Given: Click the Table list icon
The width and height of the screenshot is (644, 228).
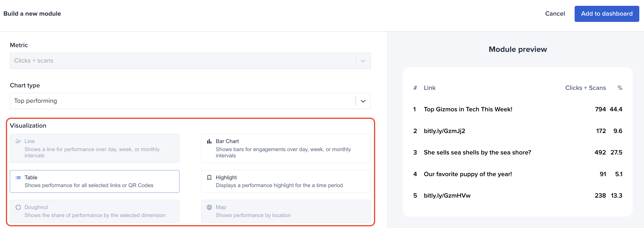Looking at the screenshot, I should pyautogui.click(x=18, y=177).
